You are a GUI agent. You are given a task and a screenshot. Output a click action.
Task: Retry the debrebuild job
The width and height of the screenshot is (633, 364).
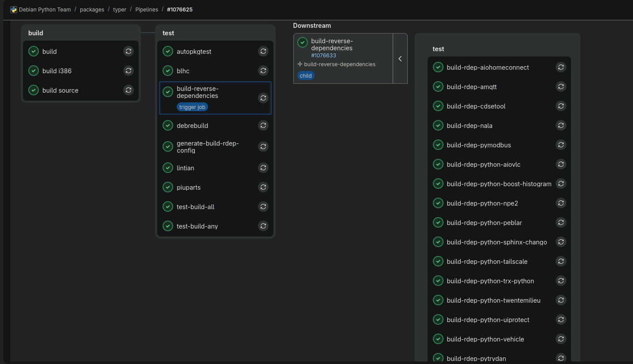263,125
